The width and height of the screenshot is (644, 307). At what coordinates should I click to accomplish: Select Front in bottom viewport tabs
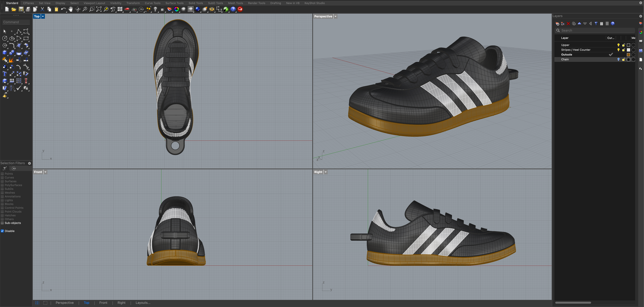pos(103,303)
